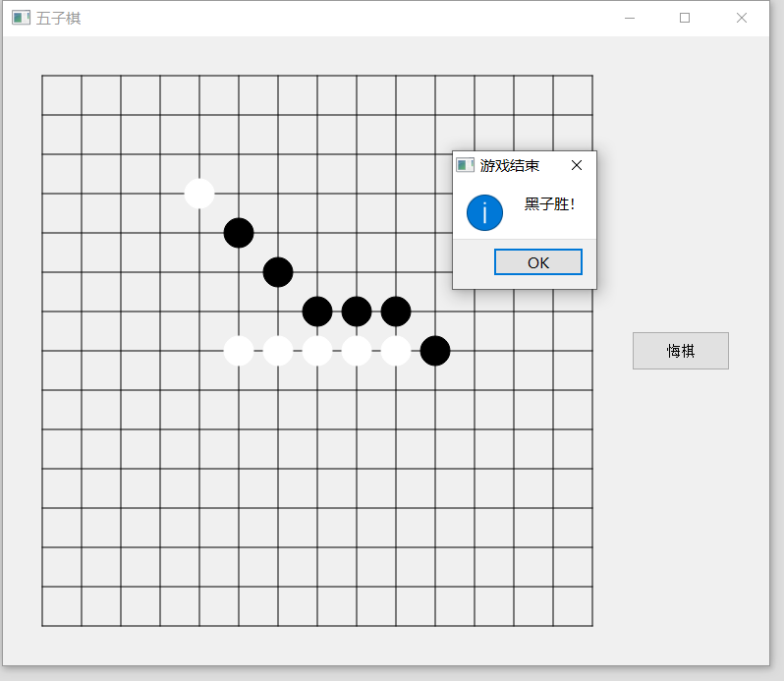Click the small icon beside the 游戏结束 title
The image size is (784, 681).
coord(465,165)
